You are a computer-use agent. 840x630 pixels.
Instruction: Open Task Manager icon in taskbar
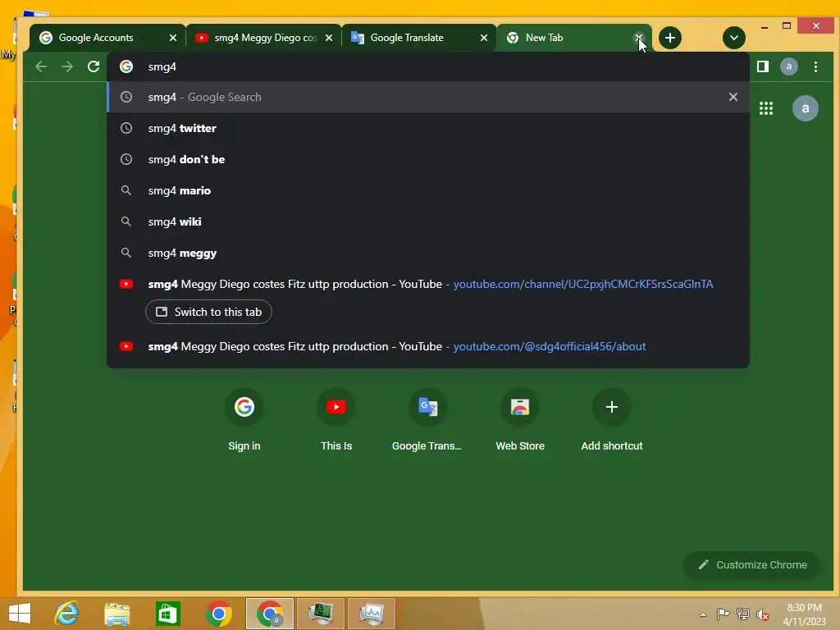321,614
